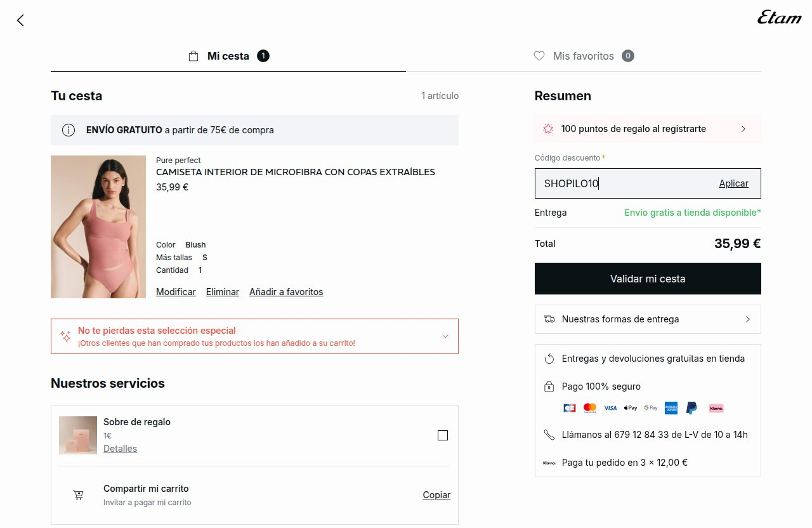
Task: Click the delivery truck icon
Action: point(549,319)
